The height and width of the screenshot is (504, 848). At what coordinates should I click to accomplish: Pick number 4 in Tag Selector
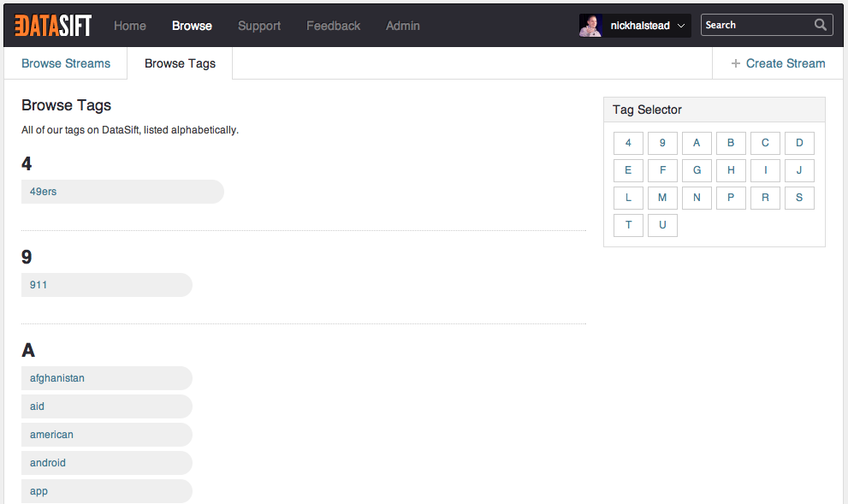(x=628, y=143)
